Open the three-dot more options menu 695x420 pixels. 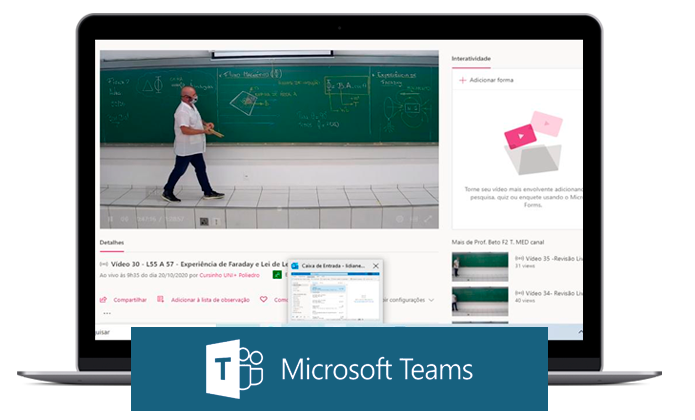coord(106,313)
